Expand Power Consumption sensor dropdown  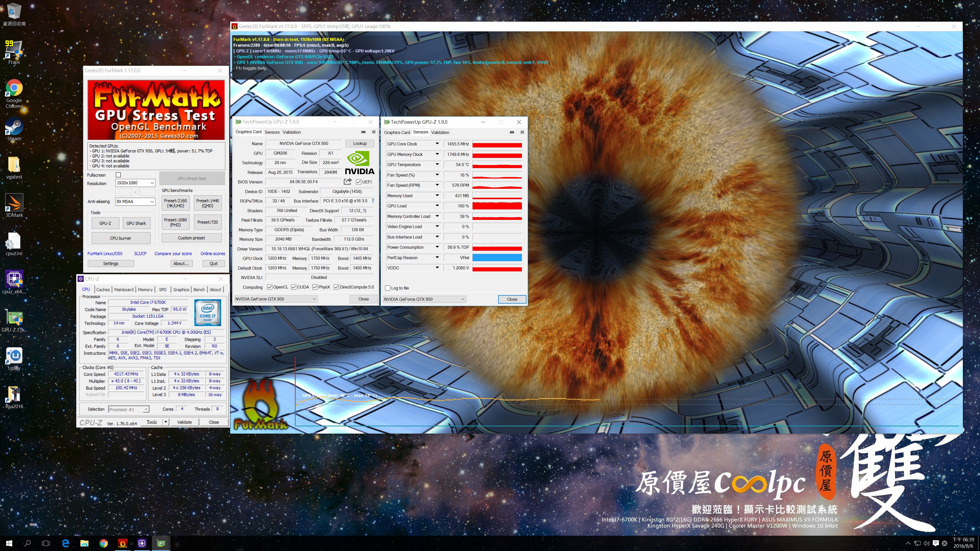click(437, 247)
